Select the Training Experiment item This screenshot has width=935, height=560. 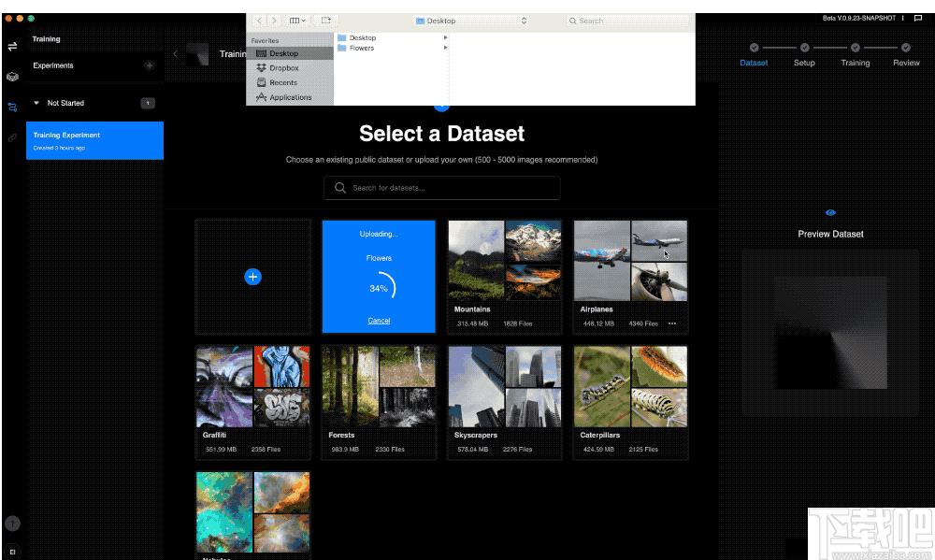tap(94, 141)
